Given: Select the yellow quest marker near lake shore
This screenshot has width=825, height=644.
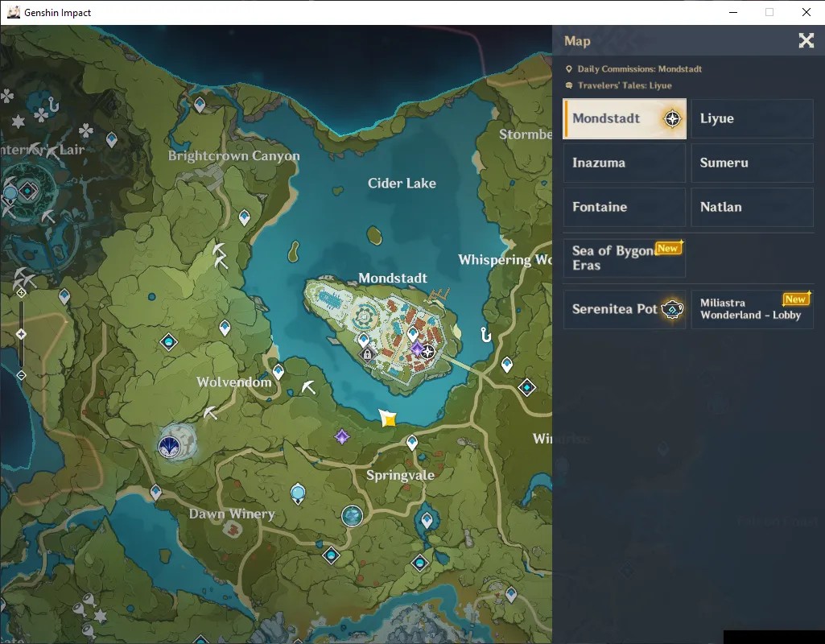Looking at the screenshot, I should point(388,419).
